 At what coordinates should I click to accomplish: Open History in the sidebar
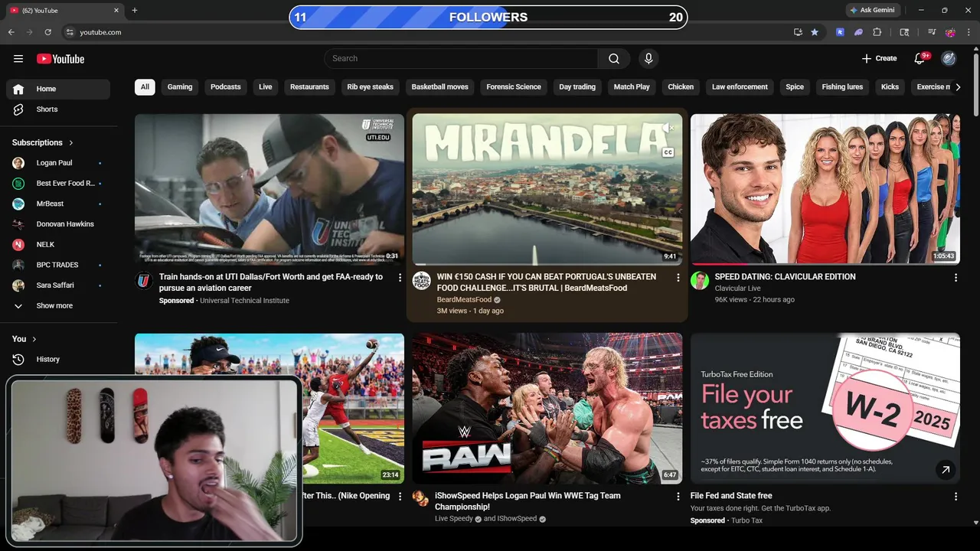pos(58,359)
